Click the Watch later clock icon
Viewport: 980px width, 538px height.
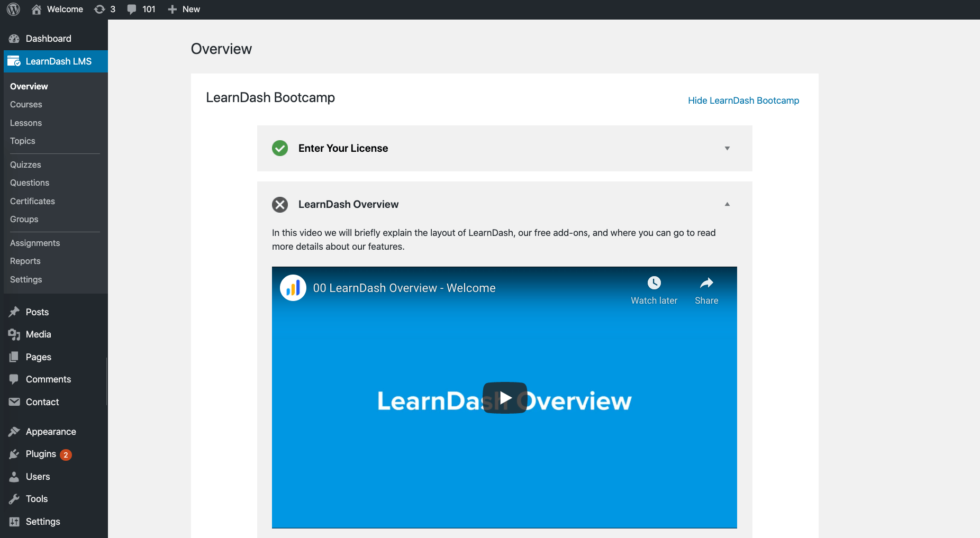pyautogui.click(x=655, y=282)
